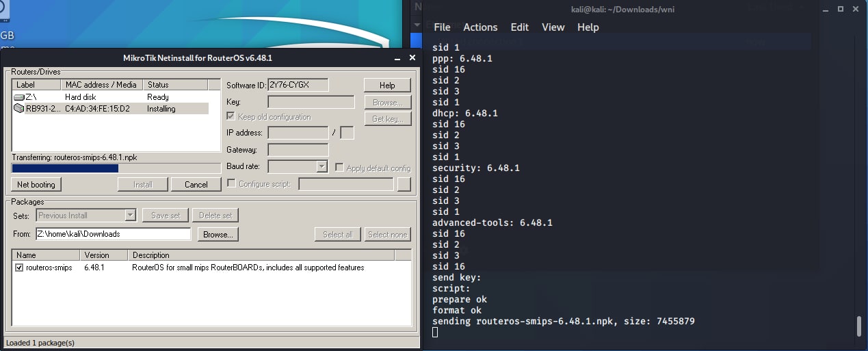Click the netmask field after the slash
The image size is (868, 351).
click(x=347, y=133)
